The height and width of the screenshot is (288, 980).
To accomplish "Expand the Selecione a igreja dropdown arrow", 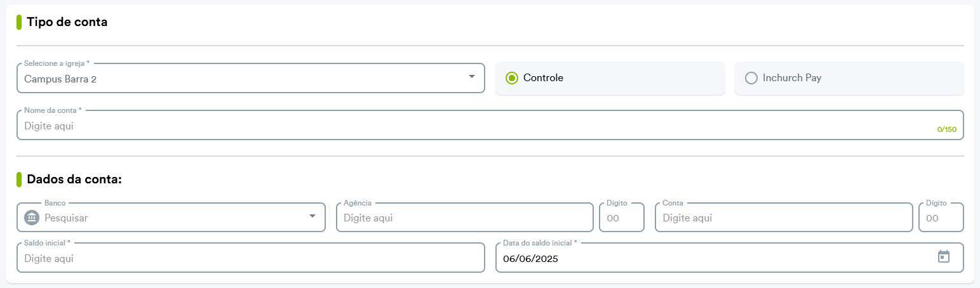I will pyautogui.click(x=472, y=77).
